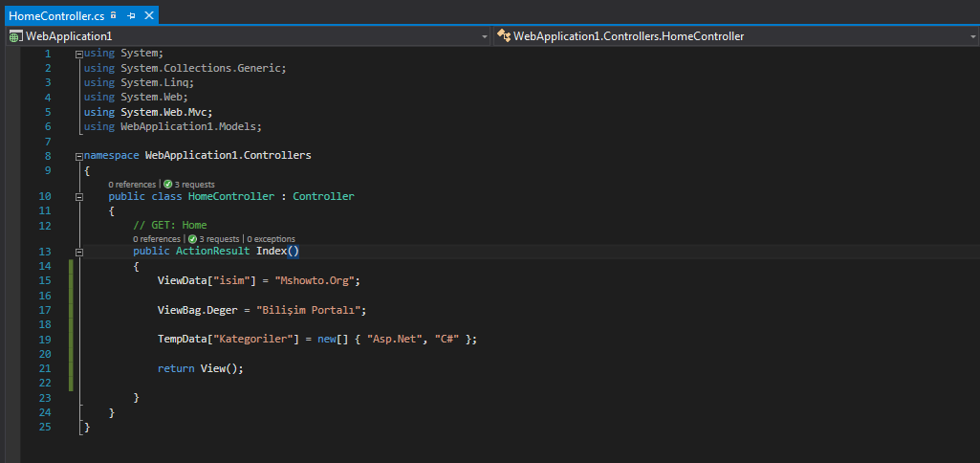This screenshot has height=463, width=980.
Task: Click the "isim" string key
Action: (231, 280)
